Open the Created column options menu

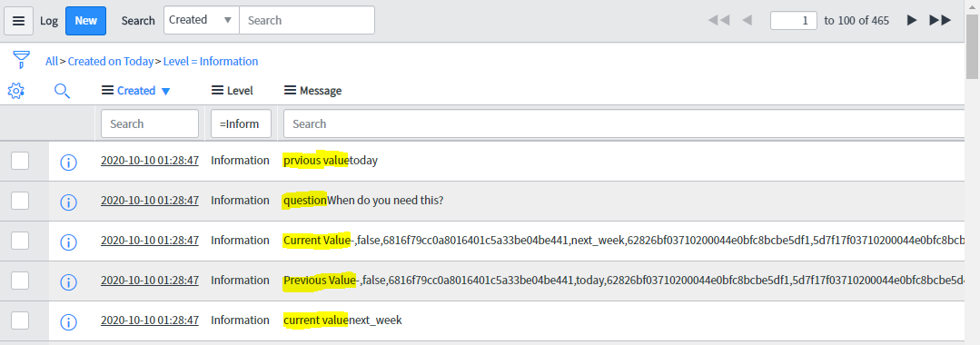[107, 91]
